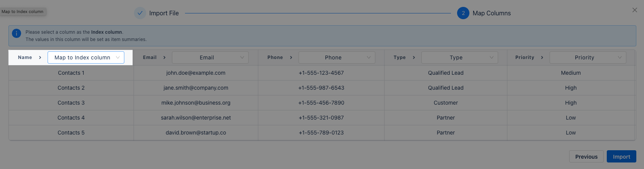Screen dimensions: 644x169
Task: Expand the Type column mapping dropdown
Action: 460,57
